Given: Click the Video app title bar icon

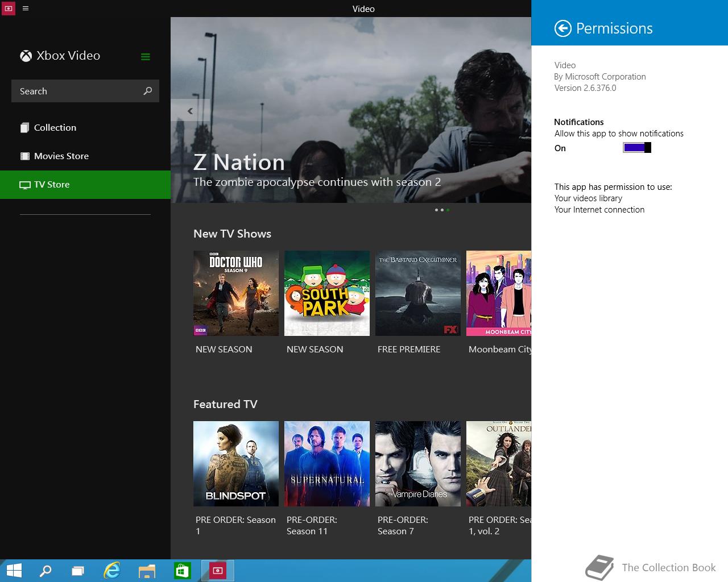Looking at the screenshot, I should tap(9, 9).
